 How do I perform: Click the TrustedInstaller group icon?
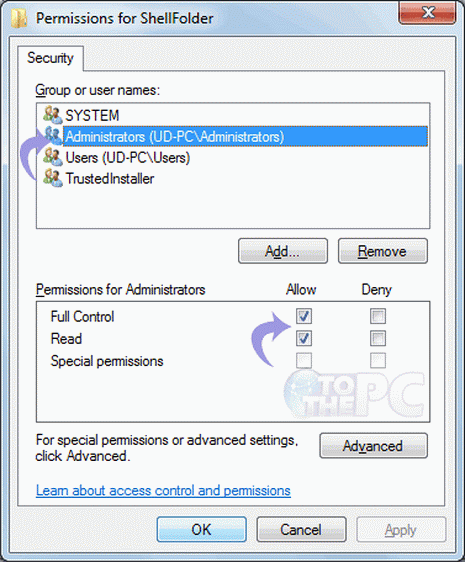(x=53, y=178)
